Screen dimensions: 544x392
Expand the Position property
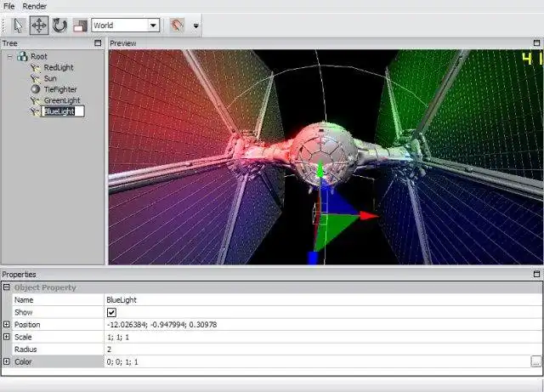point(6,324)
